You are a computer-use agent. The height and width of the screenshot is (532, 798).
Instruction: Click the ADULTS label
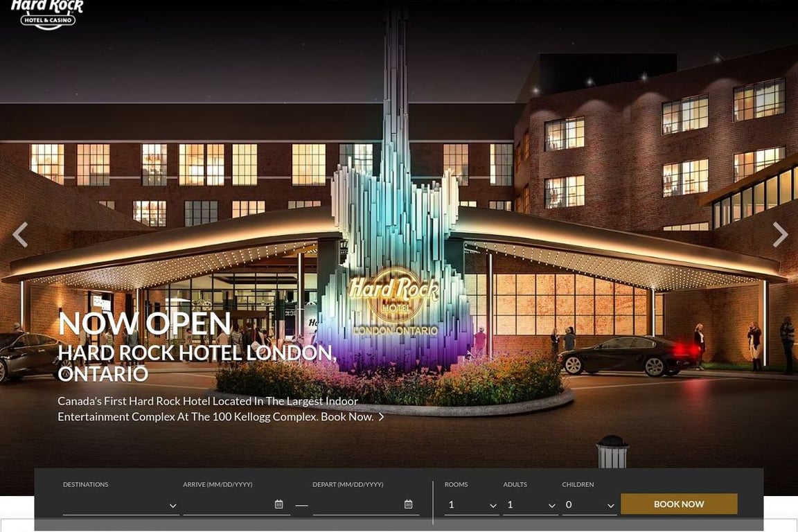[x=515, y=485]
